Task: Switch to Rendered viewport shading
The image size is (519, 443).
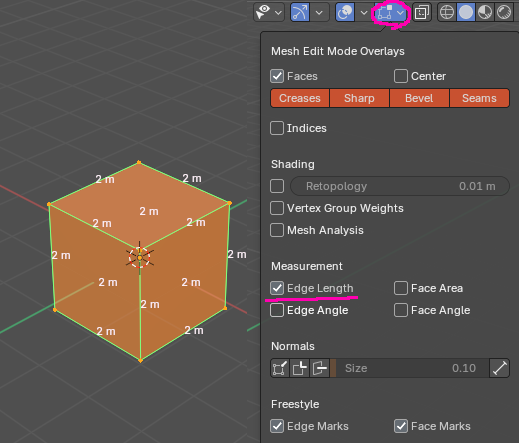Action: (x=504, y=13)
